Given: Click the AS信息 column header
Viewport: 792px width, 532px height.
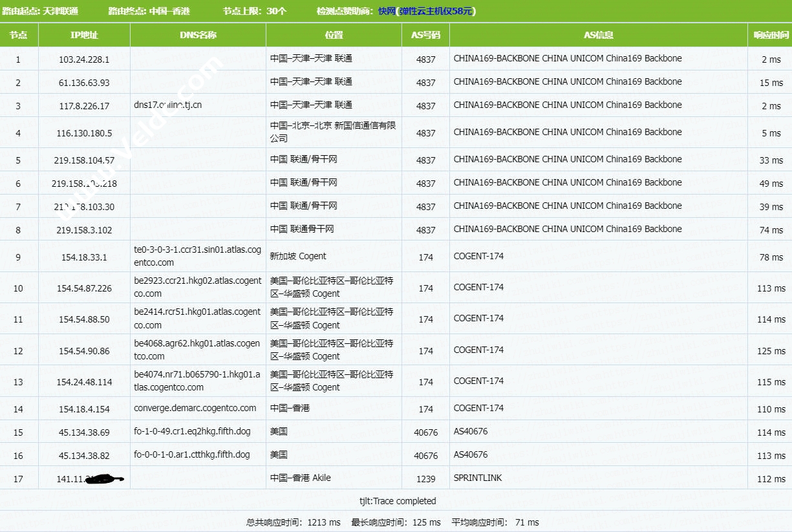Looking at the screenshot, I should 598,35.
